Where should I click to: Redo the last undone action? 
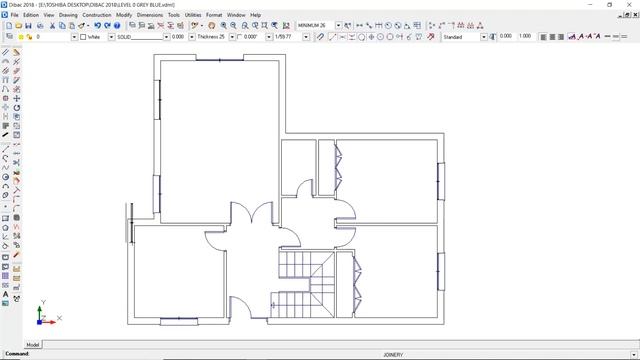[x=107, y=25]
